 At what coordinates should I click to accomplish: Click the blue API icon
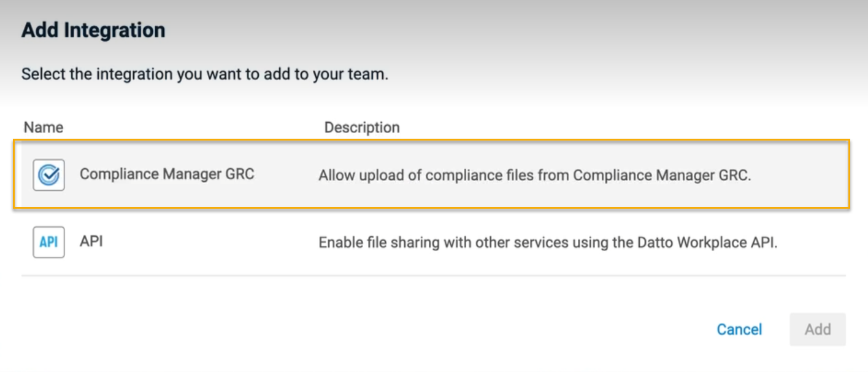coord(48,242)
